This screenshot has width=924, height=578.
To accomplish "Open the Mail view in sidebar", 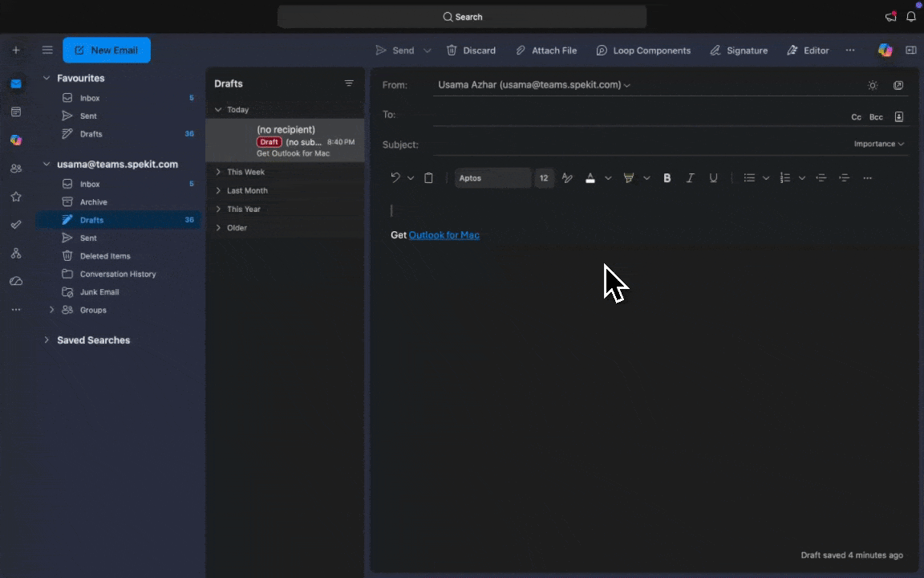I will (x=16, y=83).
